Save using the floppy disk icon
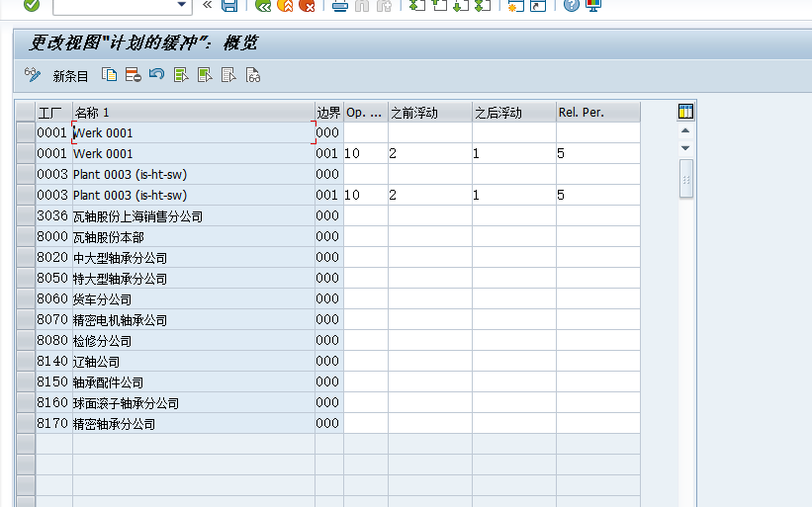Screen dimensions: 812x507 click(229, 5)
